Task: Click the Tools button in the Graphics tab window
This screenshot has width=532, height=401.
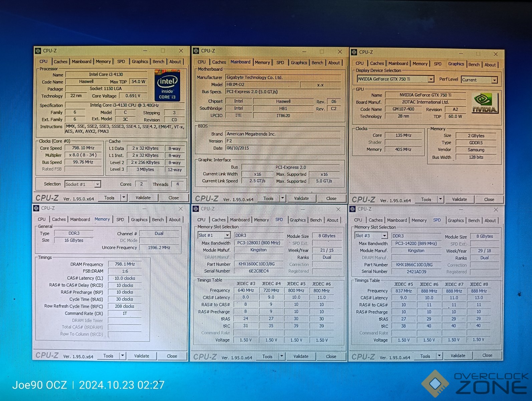Action: (x=426, y=199)
